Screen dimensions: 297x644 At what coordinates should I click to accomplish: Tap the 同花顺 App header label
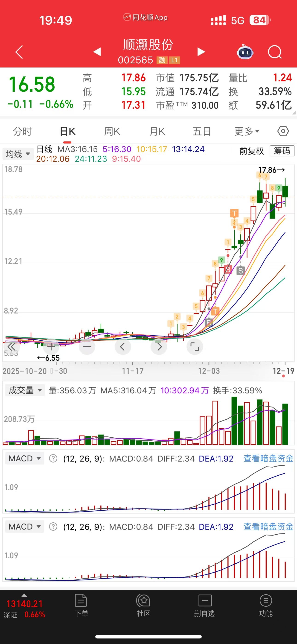click(145, 18)
